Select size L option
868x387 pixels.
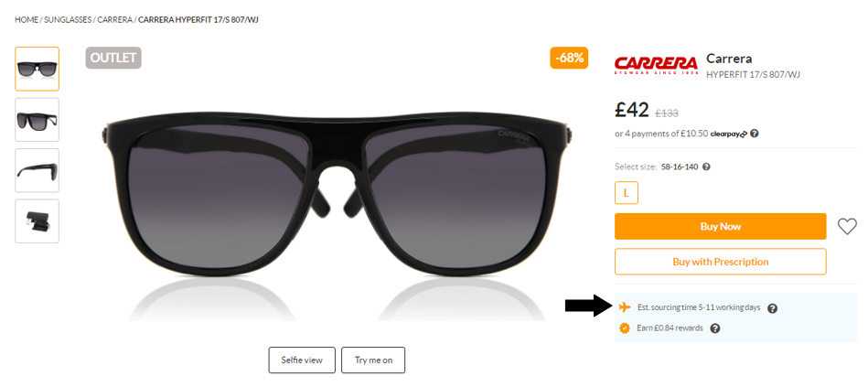pos(627,193)
